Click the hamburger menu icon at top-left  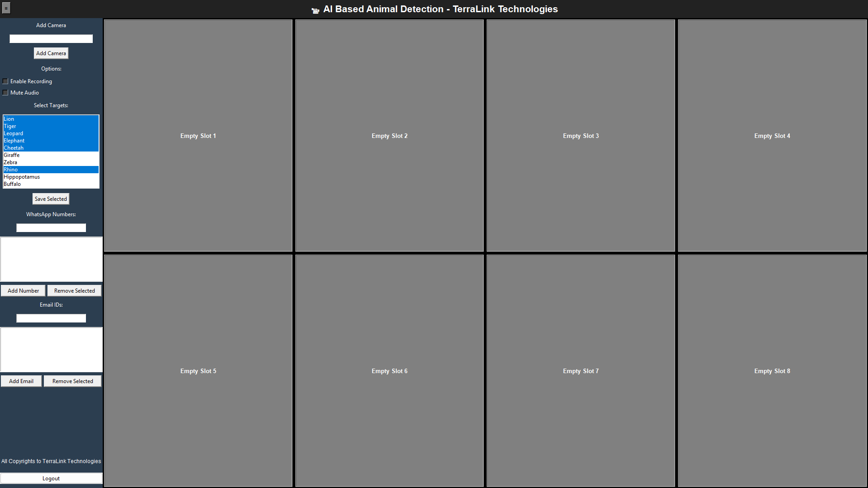click(6, 8)
